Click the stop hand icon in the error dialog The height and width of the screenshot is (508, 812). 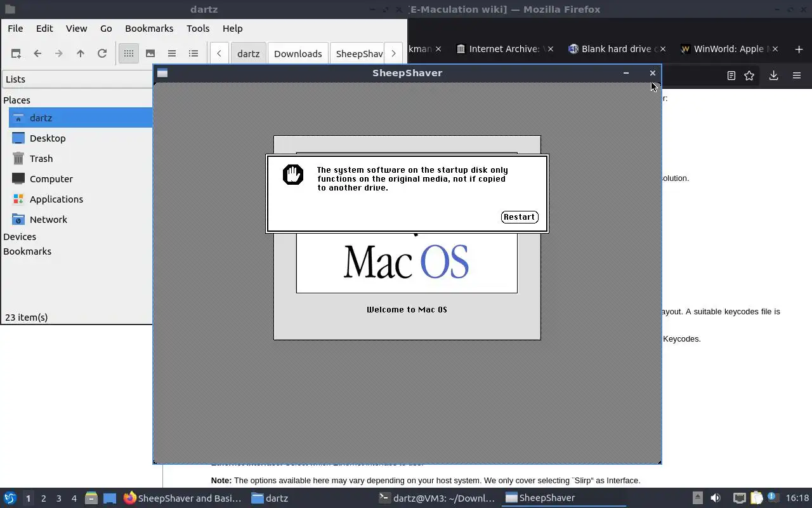coord(293,175)
